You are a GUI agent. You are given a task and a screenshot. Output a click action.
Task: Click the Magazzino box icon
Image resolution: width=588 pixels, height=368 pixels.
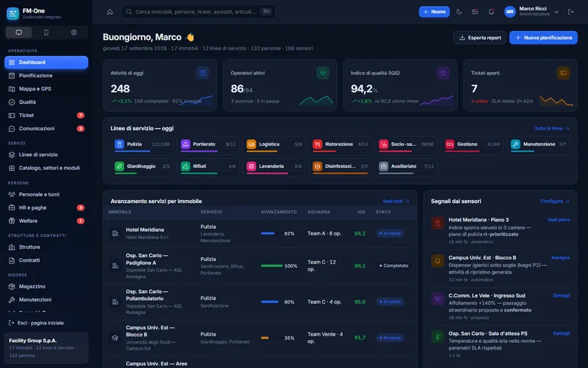12,286
